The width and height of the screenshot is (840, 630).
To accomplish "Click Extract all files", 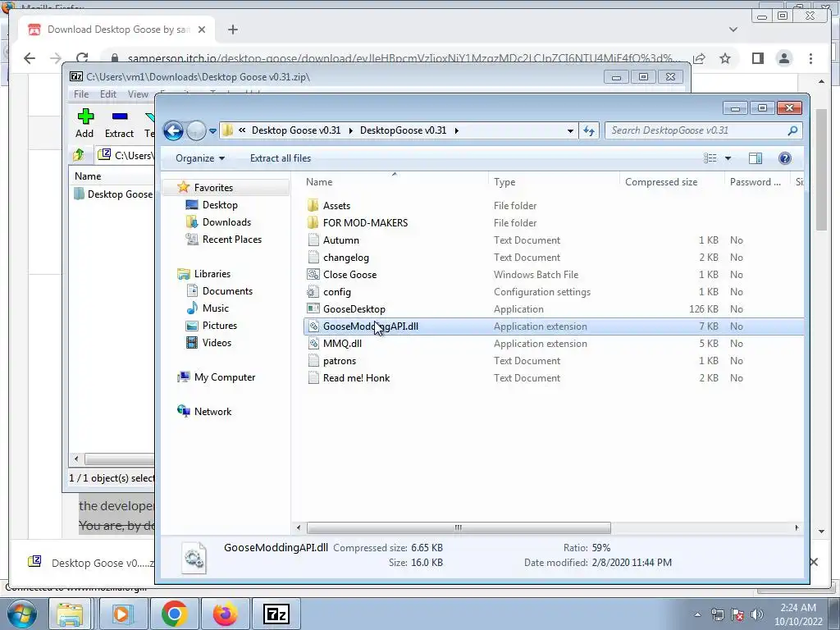I will [281, 158].
